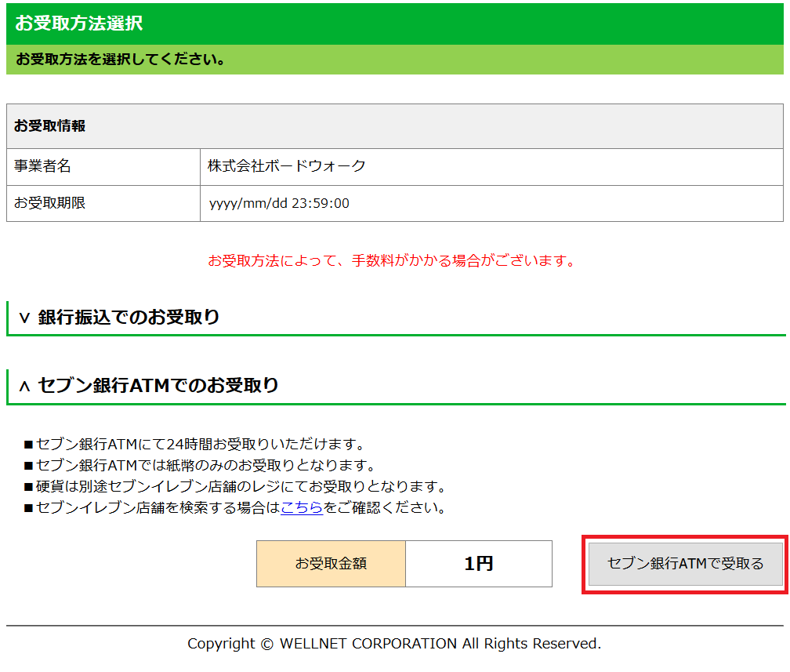
Task: Click the upward chevron beside セブン銀行ATM
Action: click(24, 386)
